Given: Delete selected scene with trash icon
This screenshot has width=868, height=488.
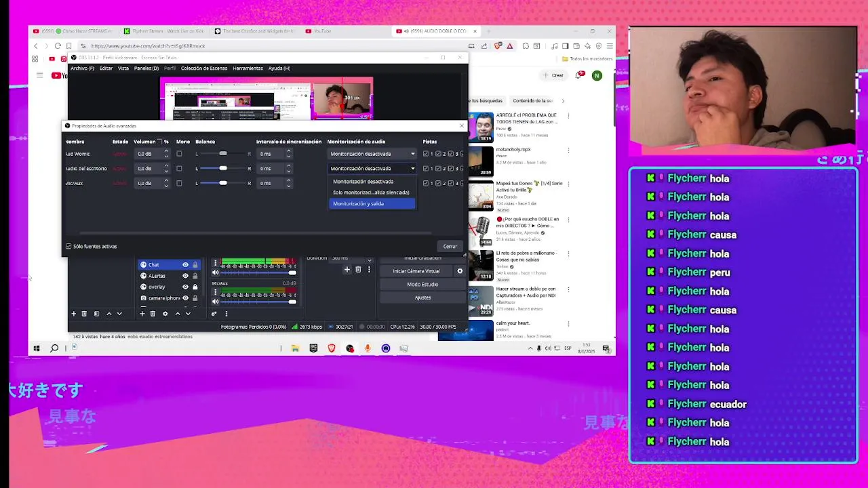Looking at the screenshot, I should point(84,314).
